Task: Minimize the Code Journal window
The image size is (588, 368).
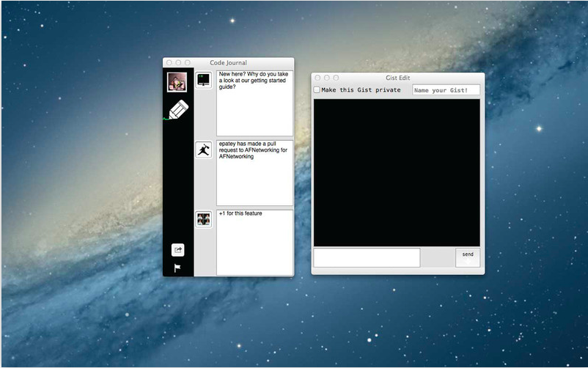Action: click(x=178, y=62)
